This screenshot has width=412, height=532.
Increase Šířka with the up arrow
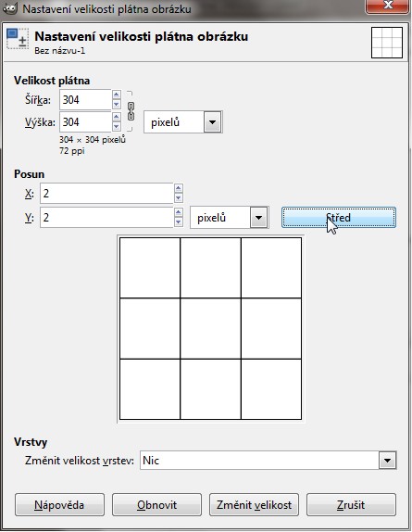click(117, 95)
